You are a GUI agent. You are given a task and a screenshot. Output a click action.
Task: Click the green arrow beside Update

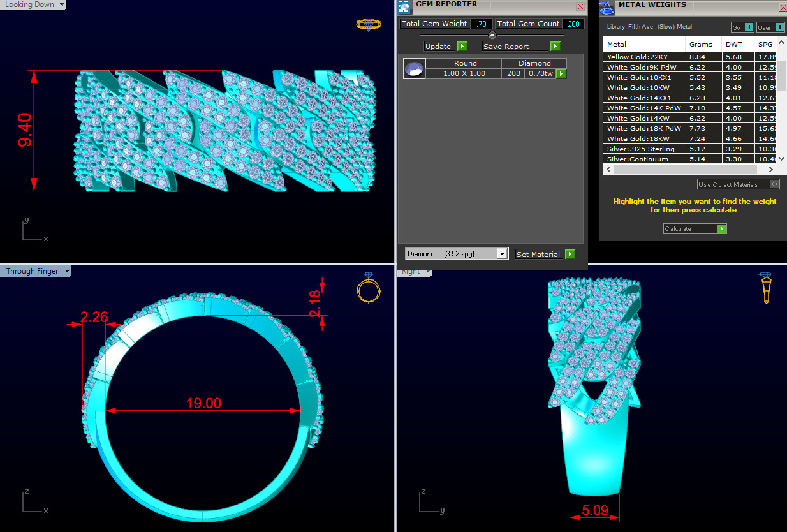(x=462, y=47)
